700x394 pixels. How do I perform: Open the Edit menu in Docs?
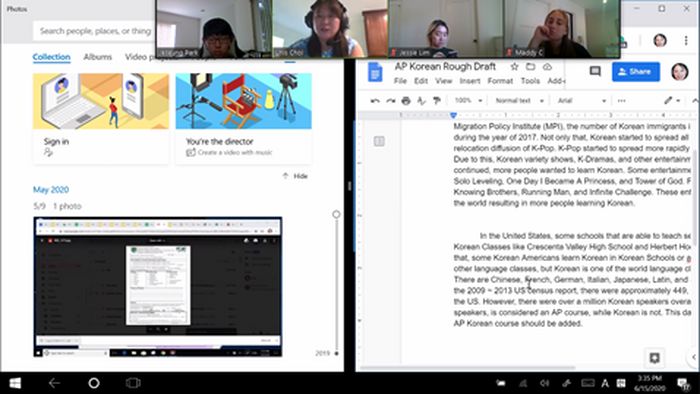click(x=421, y=81)
